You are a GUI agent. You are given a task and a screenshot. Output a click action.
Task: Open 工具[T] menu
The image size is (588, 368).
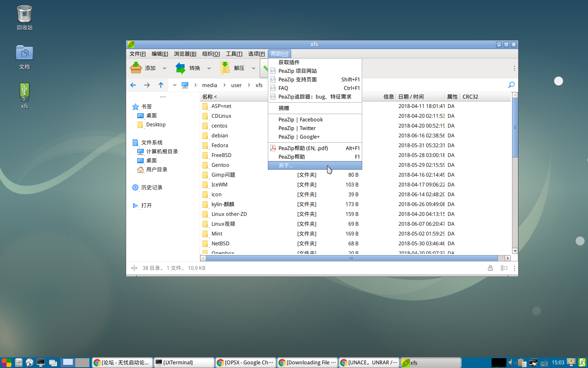coord(234,54)
